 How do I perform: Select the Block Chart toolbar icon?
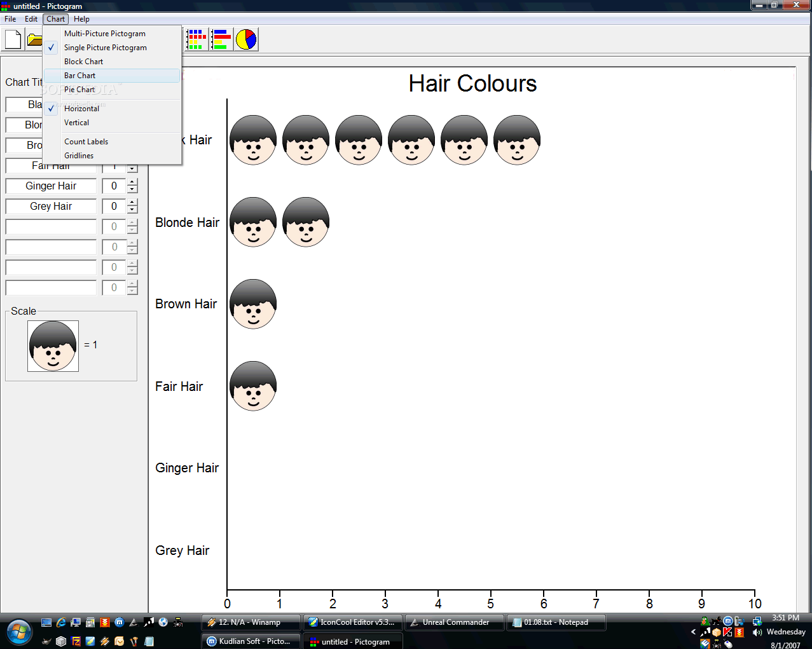click(197, 39)
